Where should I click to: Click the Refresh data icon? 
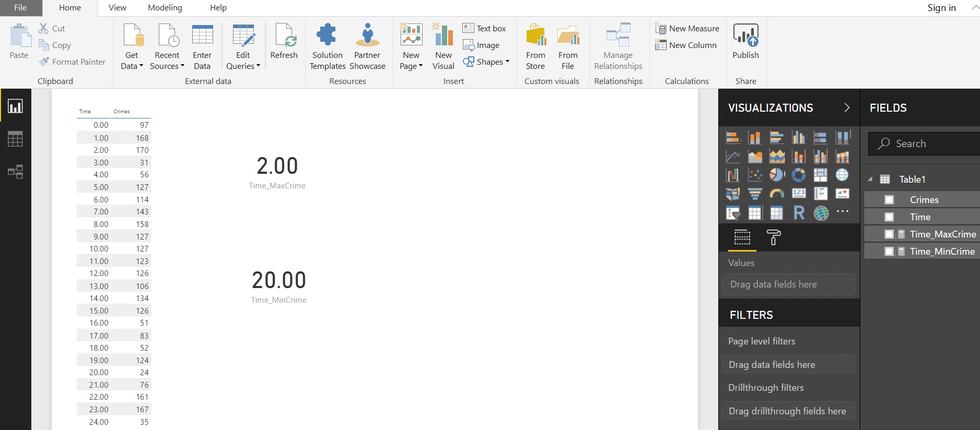coord(285,35)
